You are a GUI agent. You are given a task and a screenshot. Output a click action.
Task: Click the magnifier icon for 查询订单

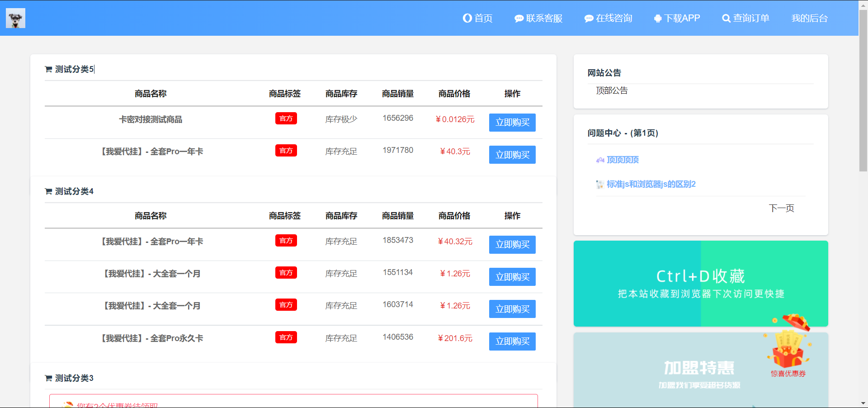(726, 19)
